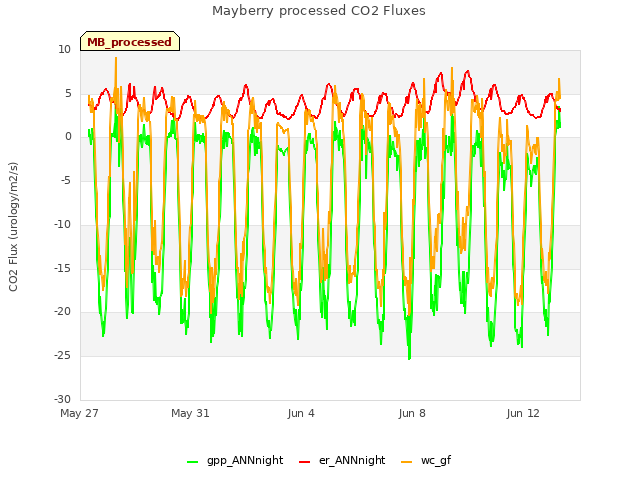
Task: Click the May 31 x-axis label
Action: (190, 413)
